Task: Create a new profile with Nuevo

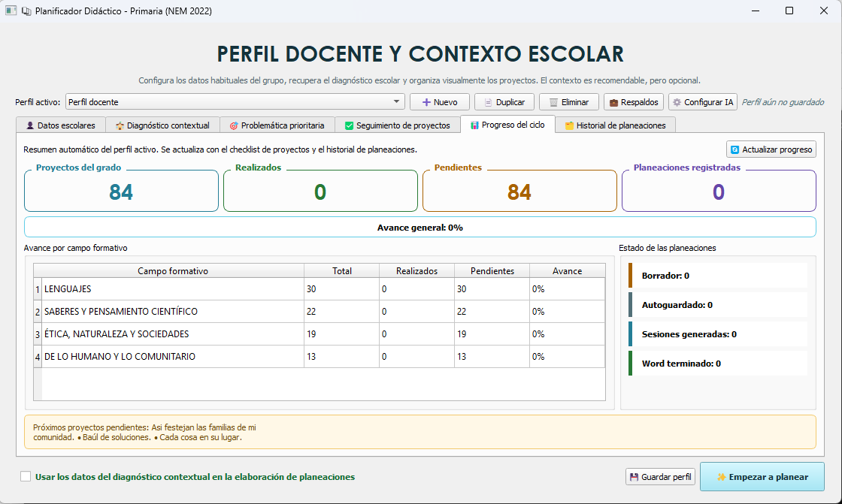Action: 440,102
